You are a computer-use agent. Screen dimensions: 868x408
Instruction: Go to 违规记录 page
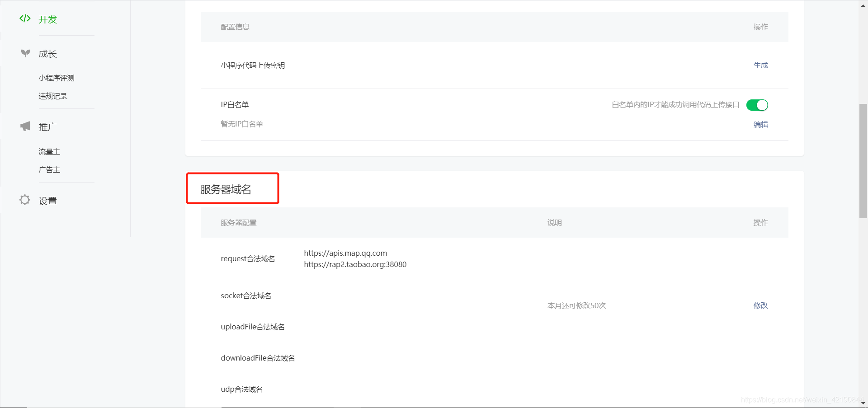pyautogui.click(x=53, y=96)
